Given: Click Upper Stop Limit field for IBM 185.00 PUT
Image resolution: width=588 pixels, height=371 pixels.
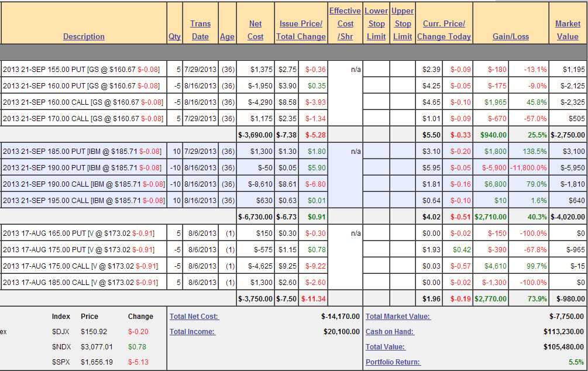Looking at the screenshot, I should coord(403,151).
